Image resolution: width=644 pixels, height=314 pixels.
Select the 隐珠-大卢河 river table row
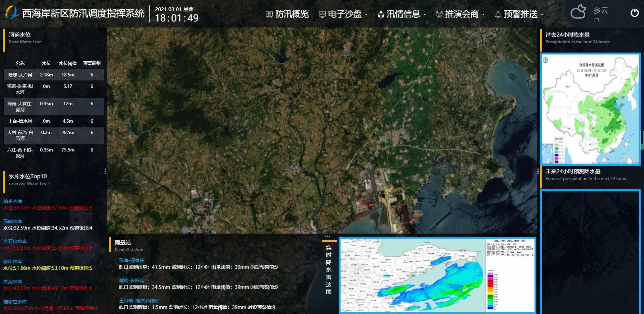click(54, 75)
